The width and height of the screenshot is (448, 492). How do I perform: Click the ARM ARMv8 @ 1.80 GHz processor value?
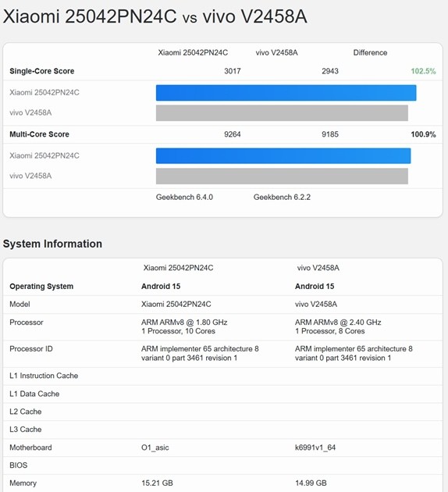point(184,323)
